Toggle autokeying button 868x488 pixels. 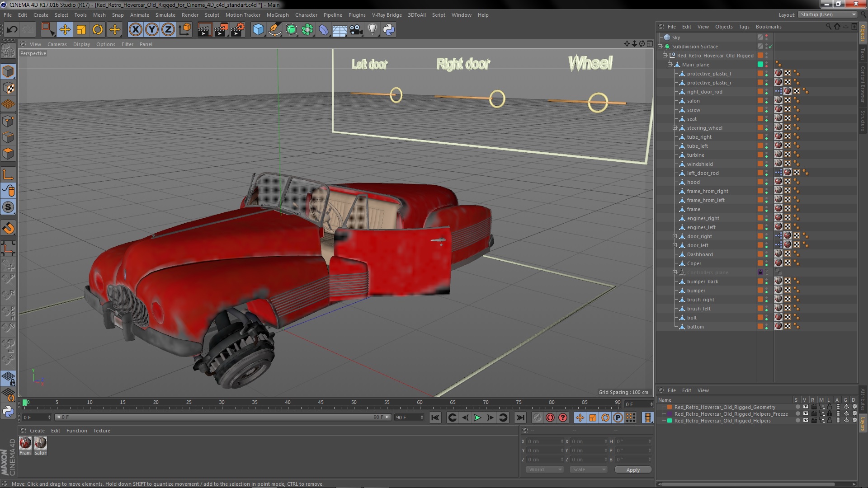tap(550, 418)
